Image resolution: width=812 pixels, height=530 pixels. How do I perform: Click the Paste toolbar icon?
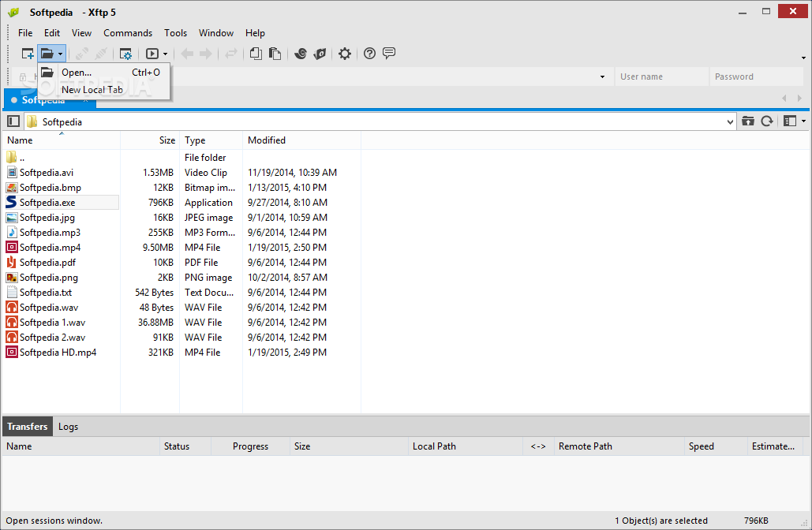point(275,54)
